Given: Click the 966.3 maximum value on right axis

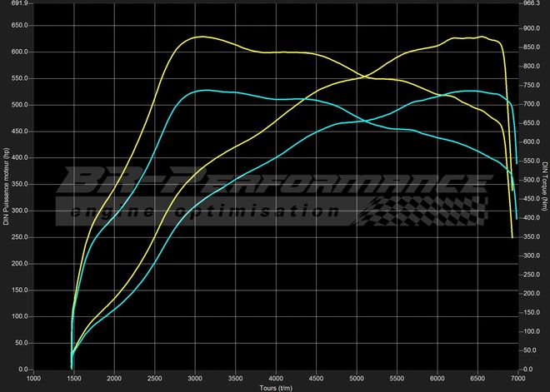Looking at the screenshot, I should click(x=531, y=4).
